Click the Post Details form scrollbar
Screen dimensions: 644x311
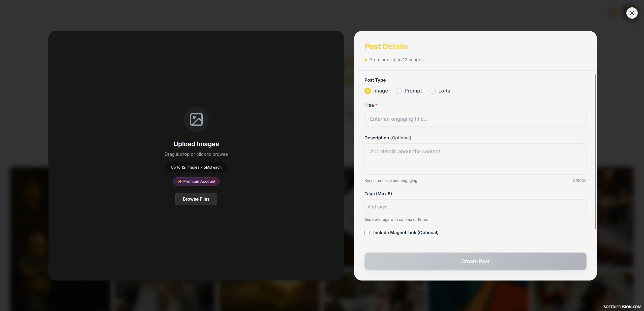coord(595,151)
